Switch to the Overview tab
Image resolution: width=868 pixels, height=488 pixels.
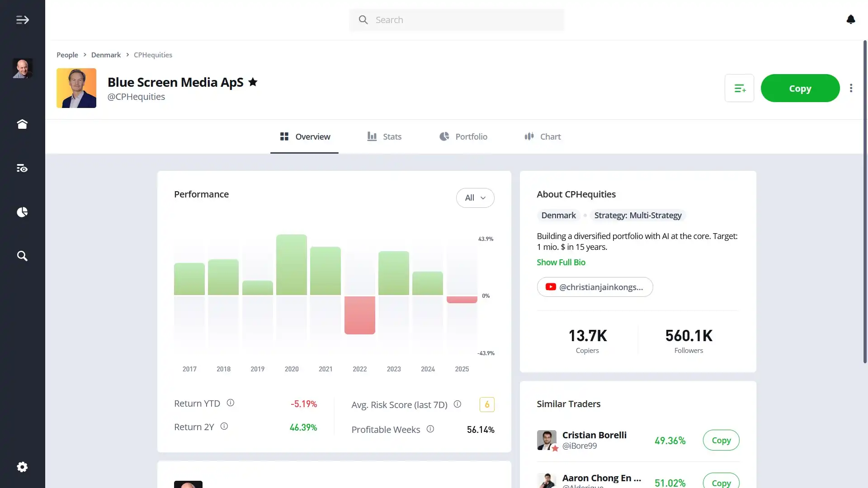[304, 136]
